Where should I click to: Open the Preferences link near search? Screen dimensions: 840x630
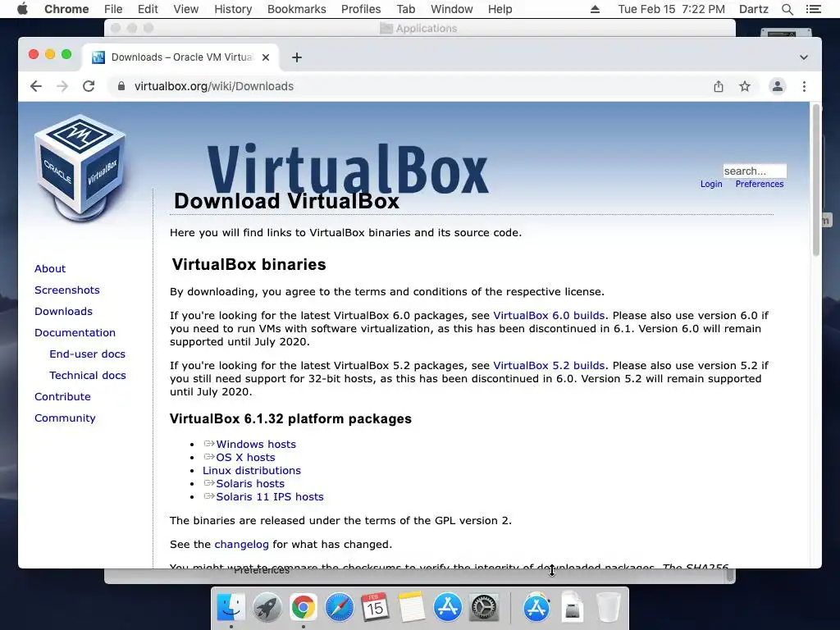tap(759, 184)
